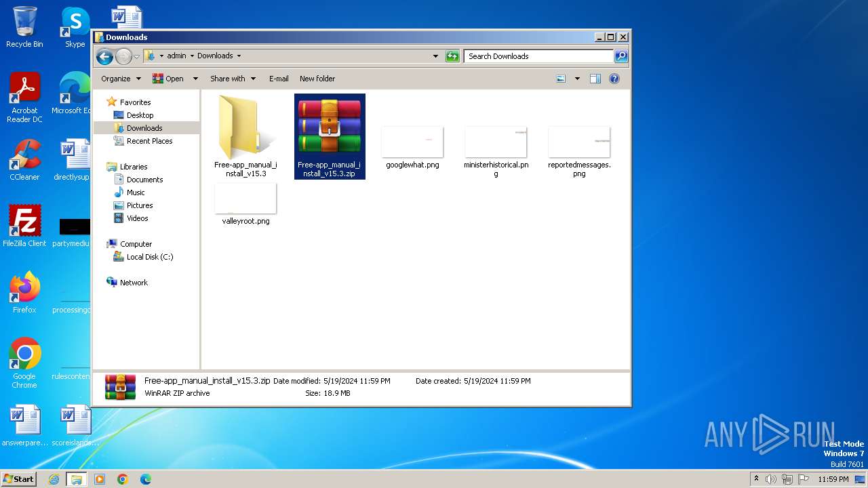Click the taskbar clock 11:59 PM

833,479
